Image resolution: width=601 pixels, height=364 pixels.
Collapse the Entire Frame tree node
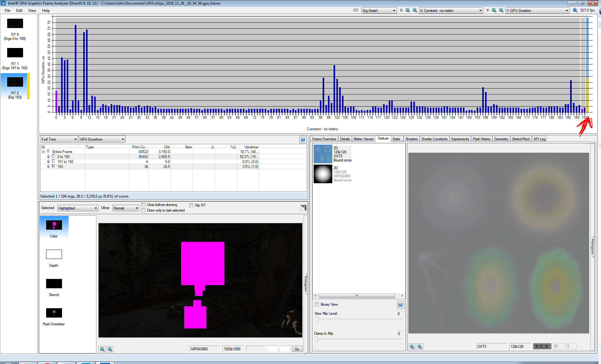click(x=43, y=151)
